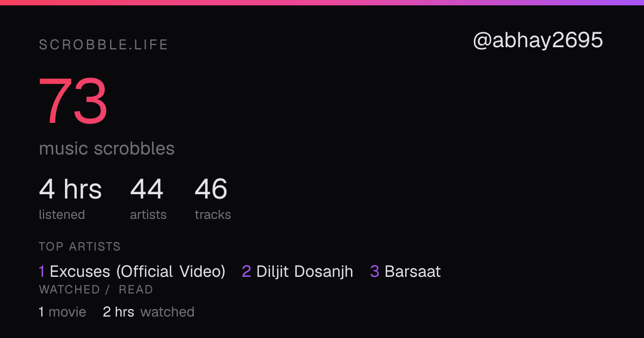
Task: Click the SCROBBLE.LIFE site title
Action: (x=104, y=45)
